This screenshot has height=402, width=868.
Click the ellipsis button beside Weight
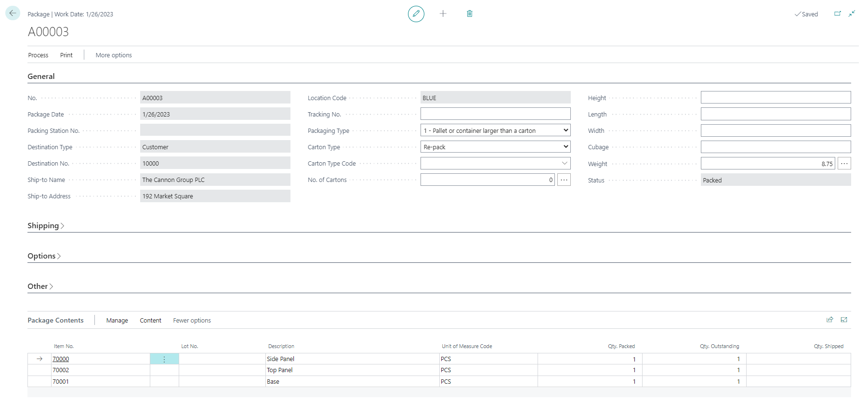coord(844,164)
